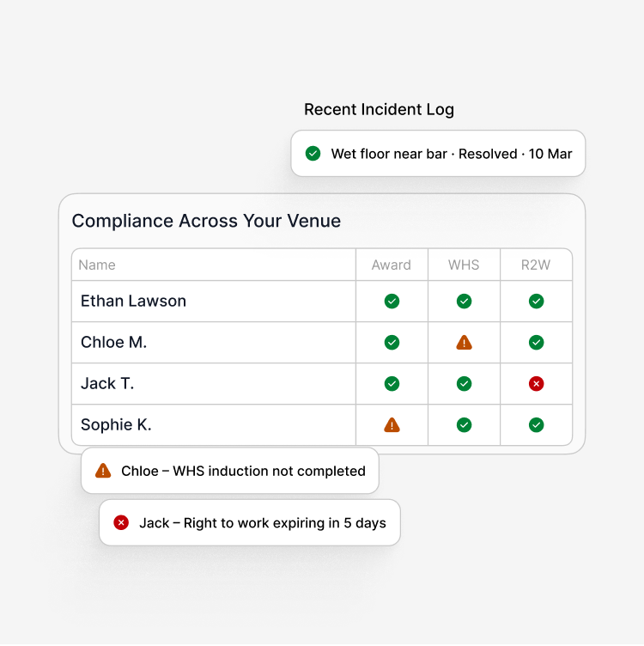Image resolution: width=644 pixels, height=646 pixels.
Task: Click warning icon in Chloe WHS alert
Action: tap(103, 471)
